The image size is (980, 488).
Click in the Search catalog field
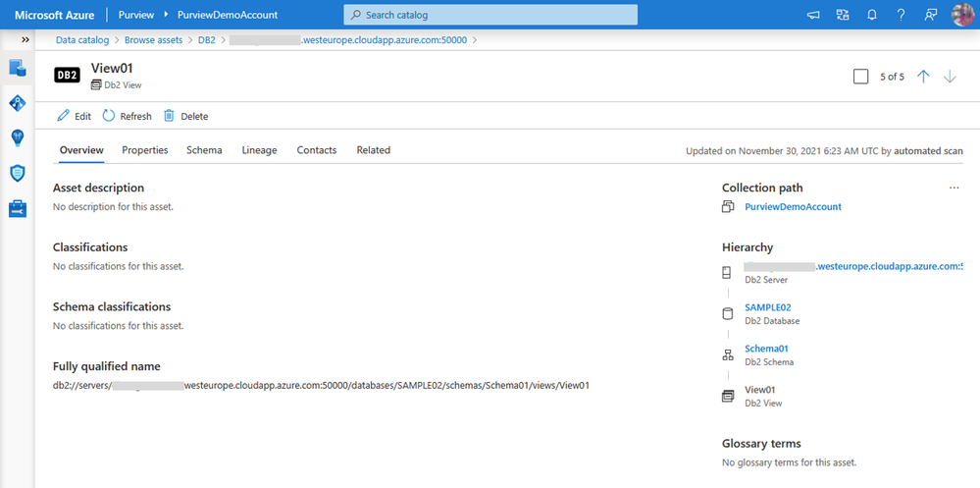pyautogui.click(x=490, y=15)
